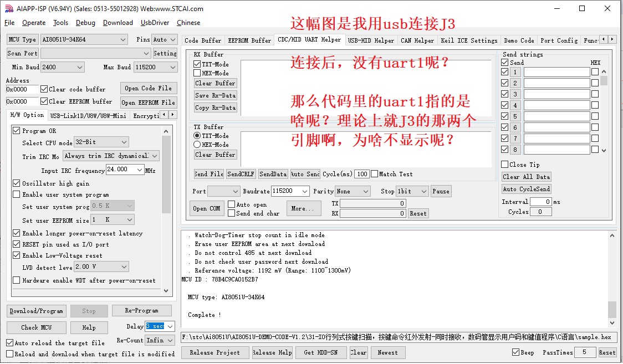
Task: Click the H/W Option panel scrollbar
Action: 166,211
